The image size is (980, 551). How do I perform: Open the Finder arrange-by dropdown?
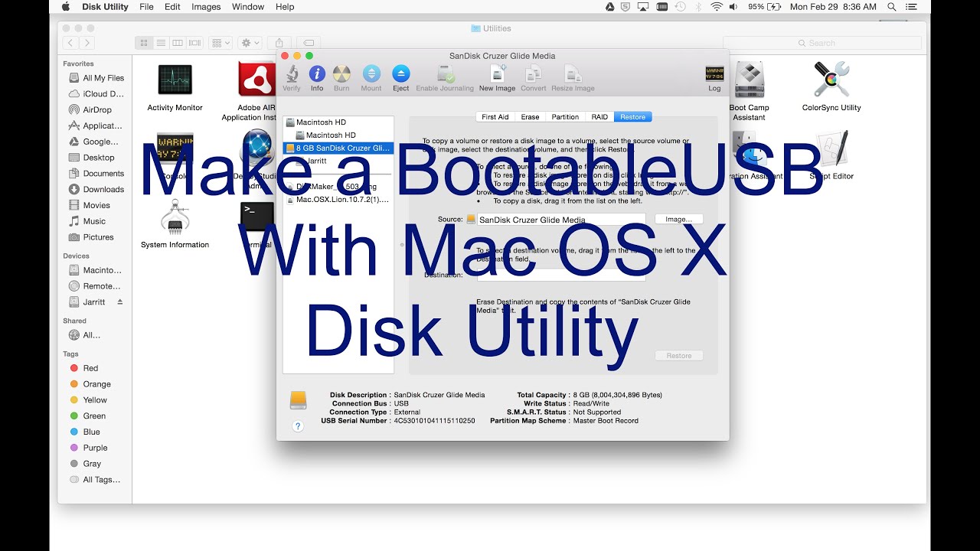[x=220, y=43]
